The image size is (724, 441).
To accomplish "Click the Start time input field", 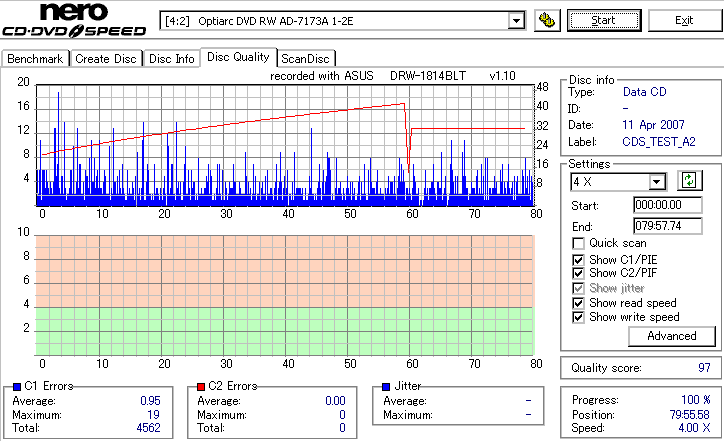I will [x=668, y=205].
